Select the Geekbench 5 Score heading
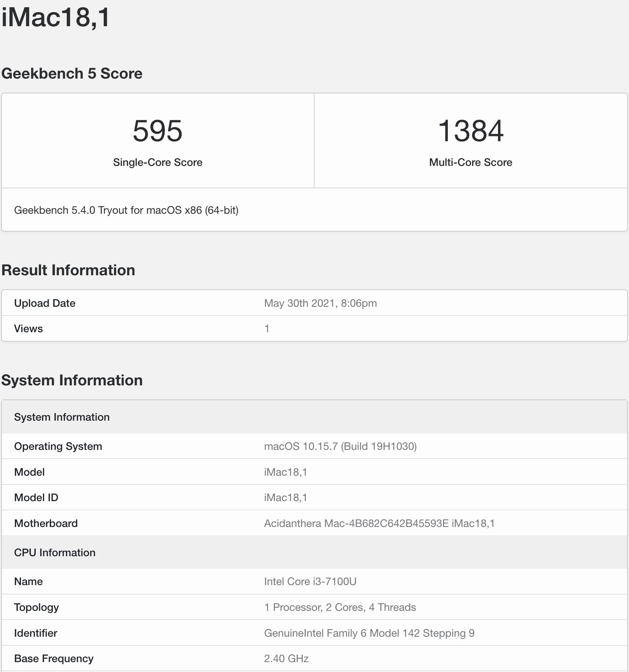Image resolution: width=629 pixels, height=672 pixels. tap(72, 74)
